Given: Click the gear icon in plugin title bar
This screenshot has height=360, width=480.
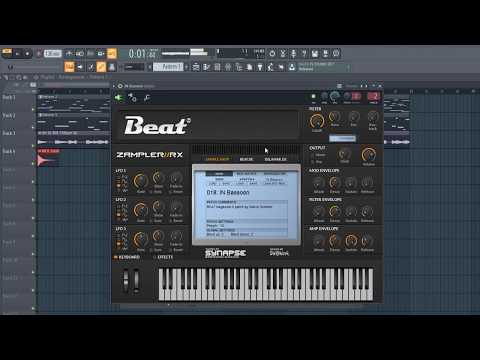Looking at the screenshot, I should click(120, 86).
